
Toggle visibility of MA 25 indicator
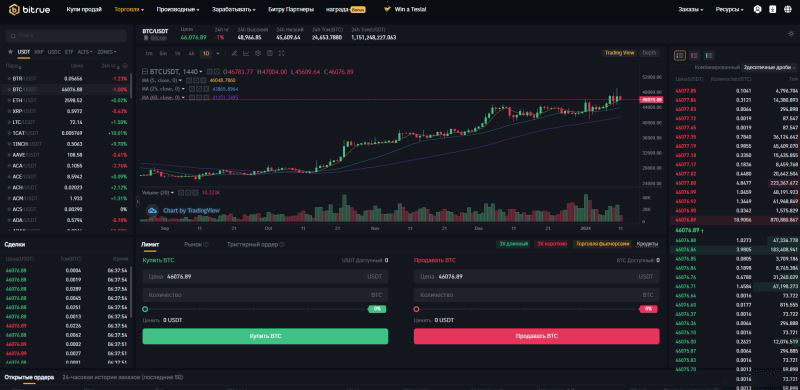192,89
